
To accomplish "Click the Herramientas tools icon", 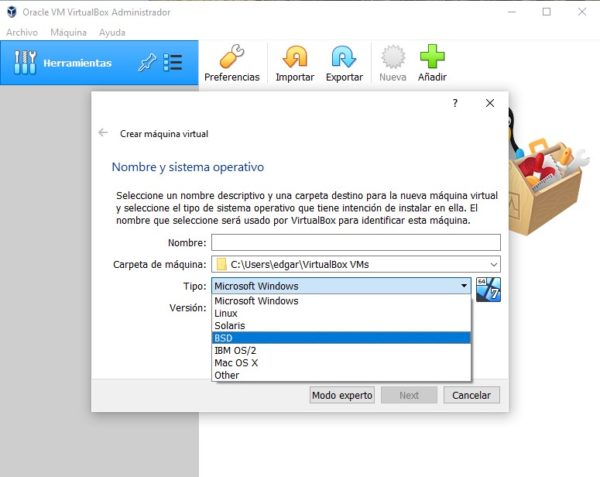I will point(25,62).
